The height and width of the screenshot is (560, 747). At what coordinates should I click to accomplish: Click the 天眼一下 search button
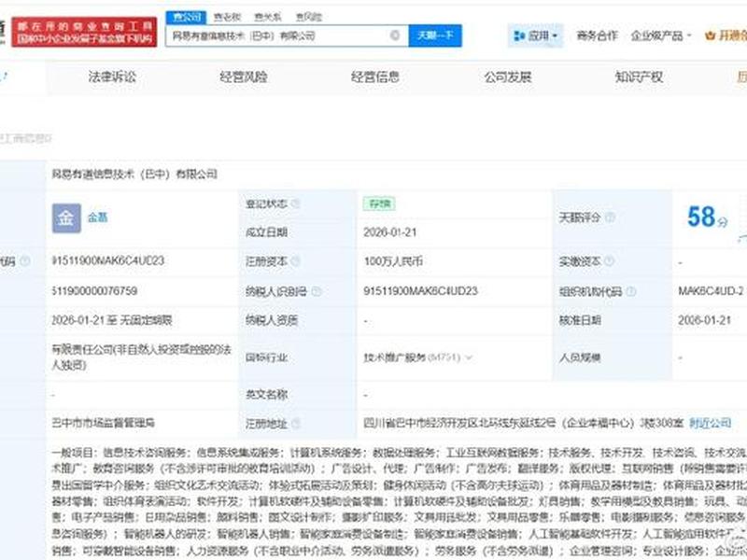click(x=435, y=35)
